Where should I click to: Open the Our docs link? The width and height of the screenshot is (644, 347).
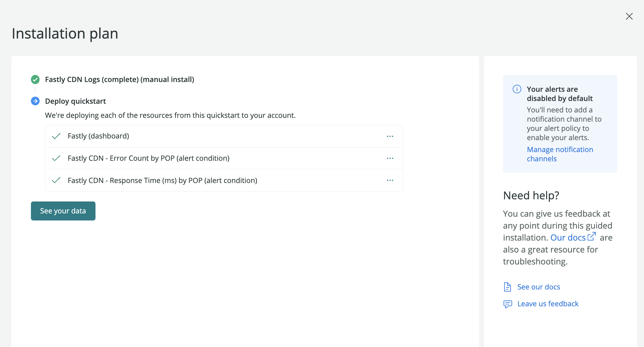coord(568,237)
